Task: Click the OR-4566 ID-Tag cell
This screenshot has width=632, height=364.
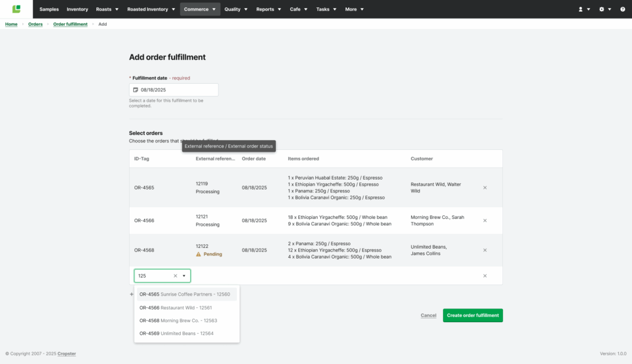Action: click(x=144, y=220)
